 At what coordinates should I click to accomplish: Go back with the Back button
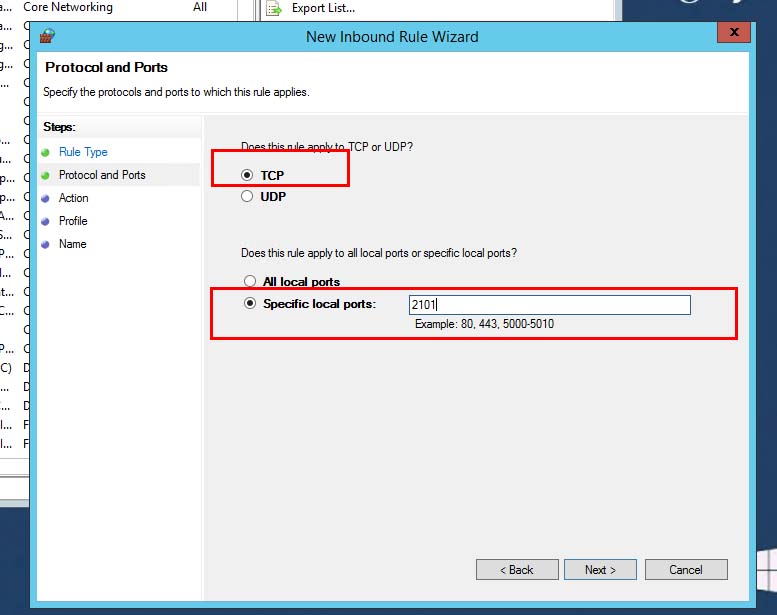pos(517,569)
